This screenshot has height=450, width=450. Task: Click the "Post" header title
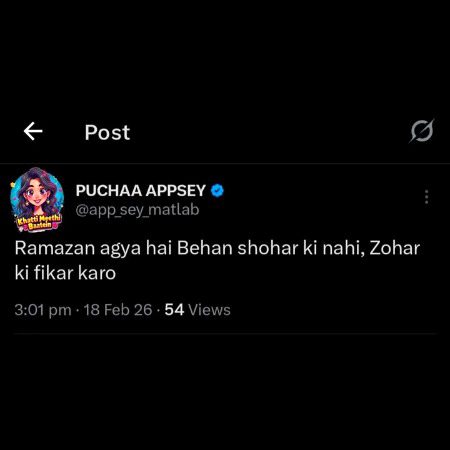[107, 132]
